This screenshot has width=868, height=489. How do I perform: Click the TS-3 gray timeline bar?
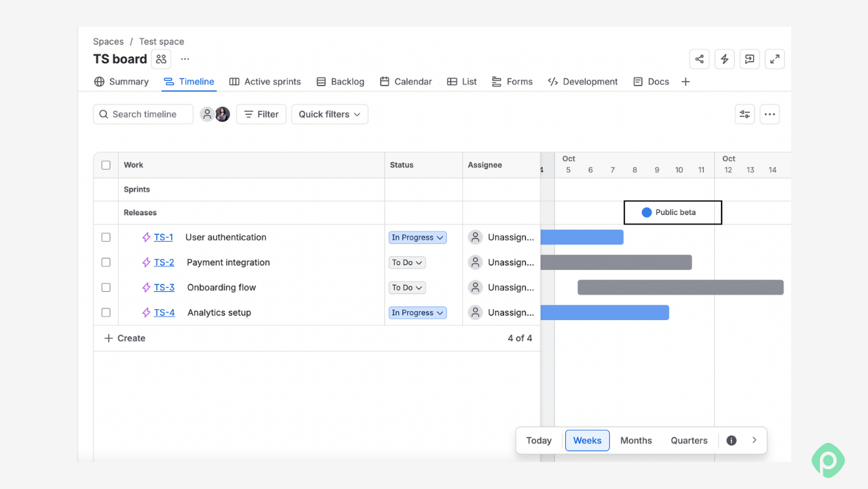681,287
